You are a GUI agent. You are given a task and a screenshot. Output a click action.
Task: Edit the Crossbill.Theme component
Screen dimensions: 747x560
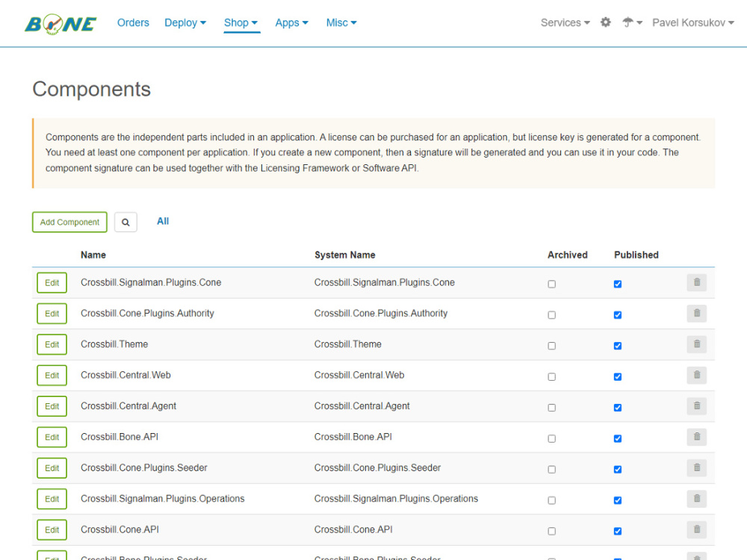(x=52, y=345)
